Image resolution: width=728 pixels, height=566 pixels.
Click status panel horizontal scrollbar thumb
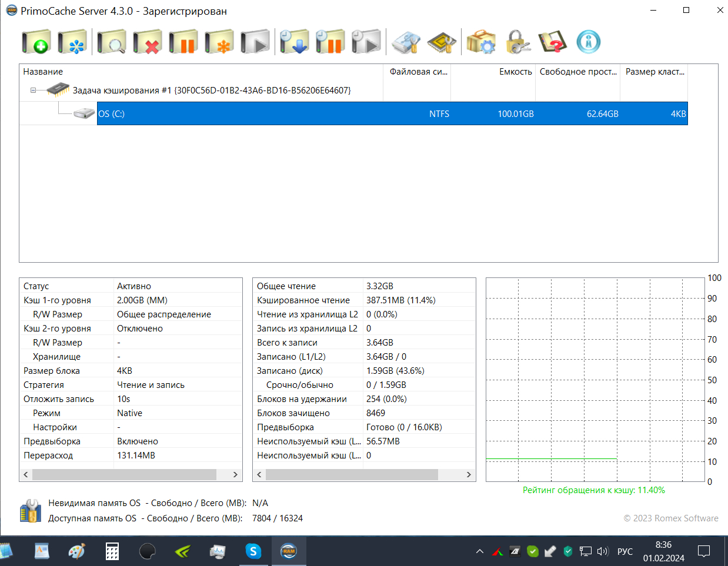(x=124, y=474)
